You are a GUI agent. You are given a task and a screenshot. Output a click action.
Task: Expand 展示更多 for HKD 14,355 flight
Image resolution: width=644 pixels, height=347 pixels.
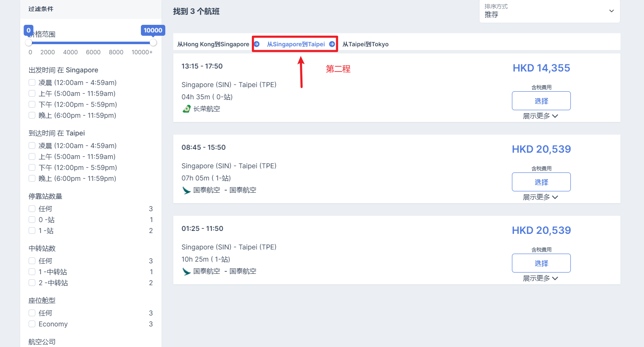[x=541, y=116]
